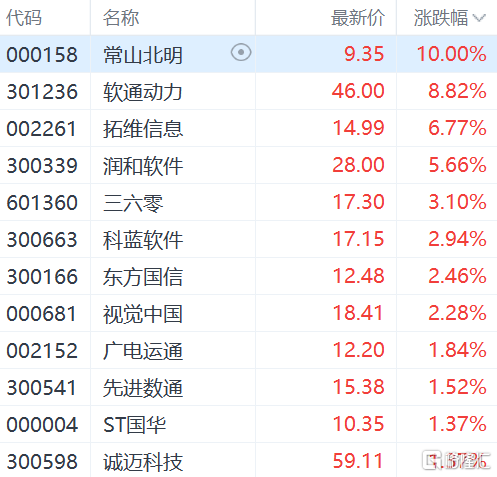Click price 17.30 for 三六零
497x477 pixels.
pos(359,202)
